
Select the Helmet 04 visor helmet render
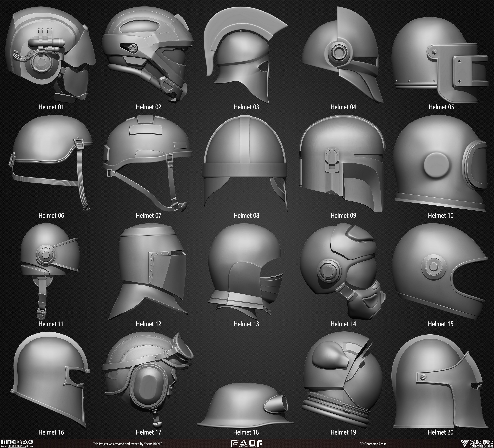(342, 54)
